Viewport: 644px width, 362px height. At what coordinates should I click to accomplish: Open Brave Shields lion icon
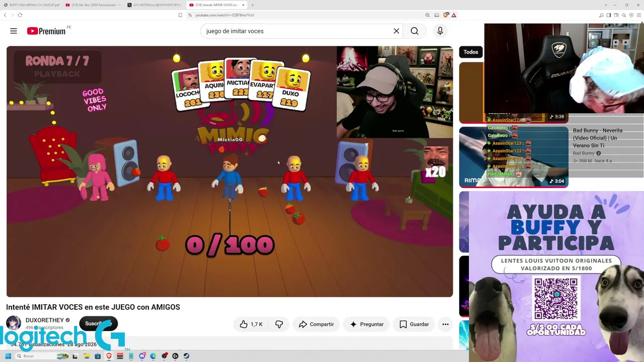pos(446,15)
